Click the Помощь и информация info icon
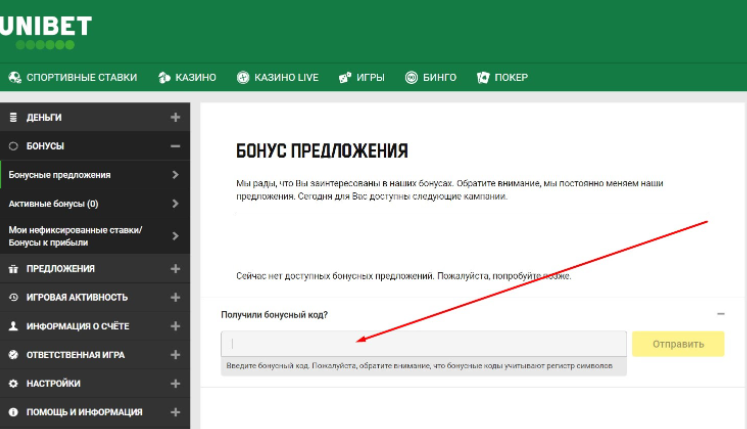Screen dimensions: 747x429 click(x=13, y=412)
